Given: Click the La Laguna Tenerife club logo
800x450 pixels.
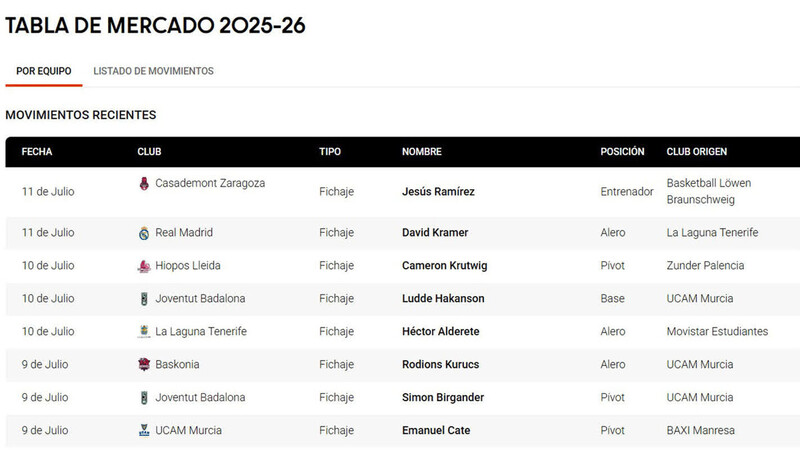Looking at the screenshot, I should [144, 332].
